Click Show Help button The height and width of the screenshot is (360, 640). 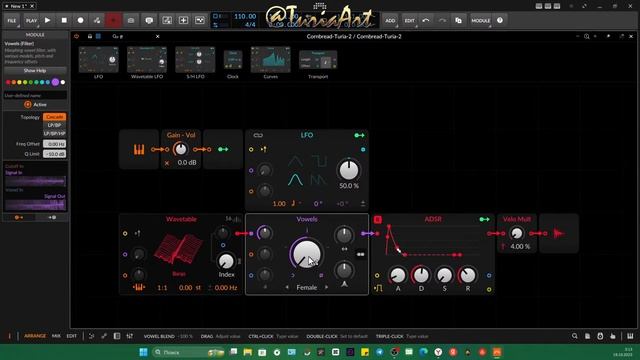tap(35, 71)
